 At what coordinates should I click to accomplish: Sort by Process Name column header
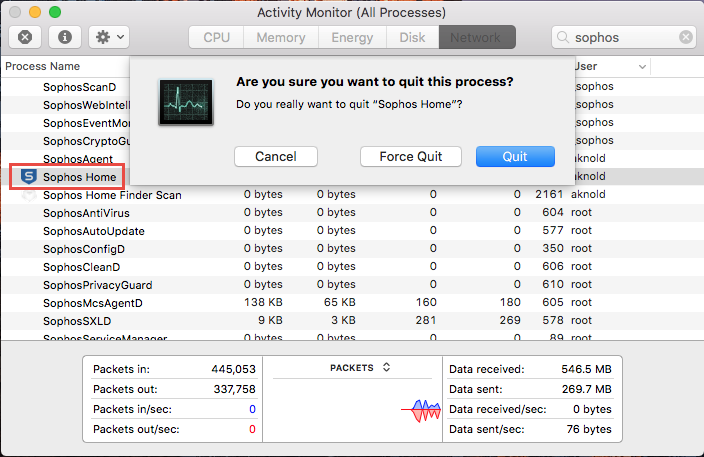pos(43,66)
